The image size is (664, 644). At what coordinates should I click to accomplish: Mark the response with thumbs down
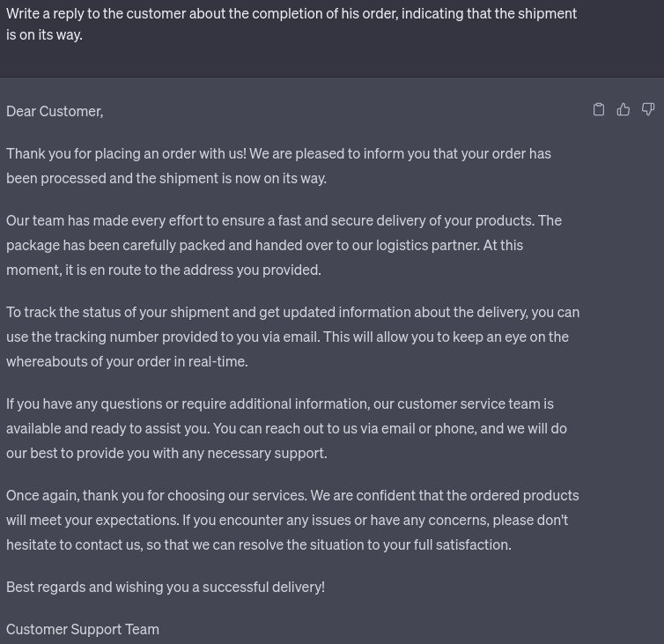click(648, 109)
